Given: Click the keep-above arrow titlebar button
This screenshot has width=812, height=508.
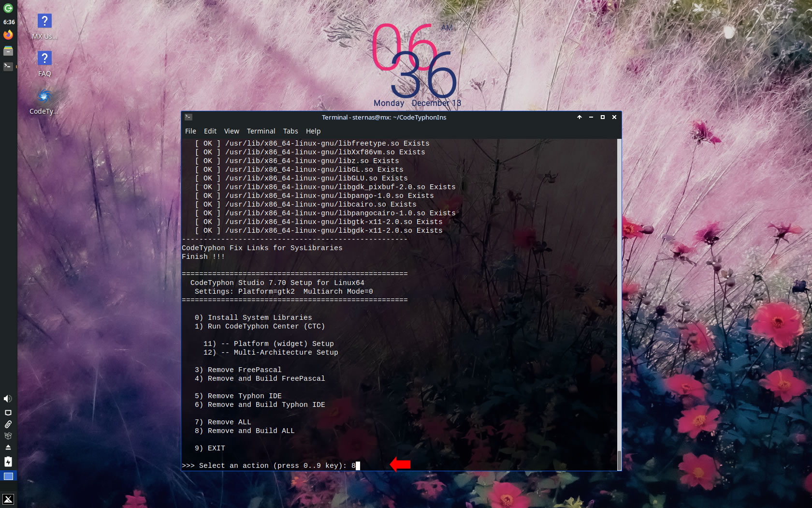Looking at the screenshot, I should click(579, 117).
